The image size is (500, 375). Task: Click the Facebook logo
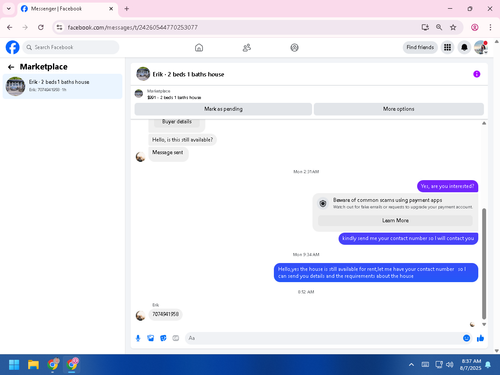(13, 47)
